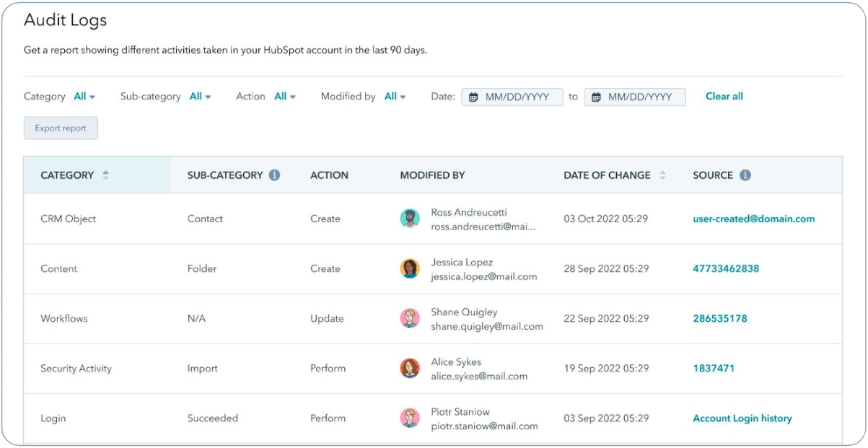Click the Clear all link
Screen dimensions: 868x448
(x=724, y=97)
